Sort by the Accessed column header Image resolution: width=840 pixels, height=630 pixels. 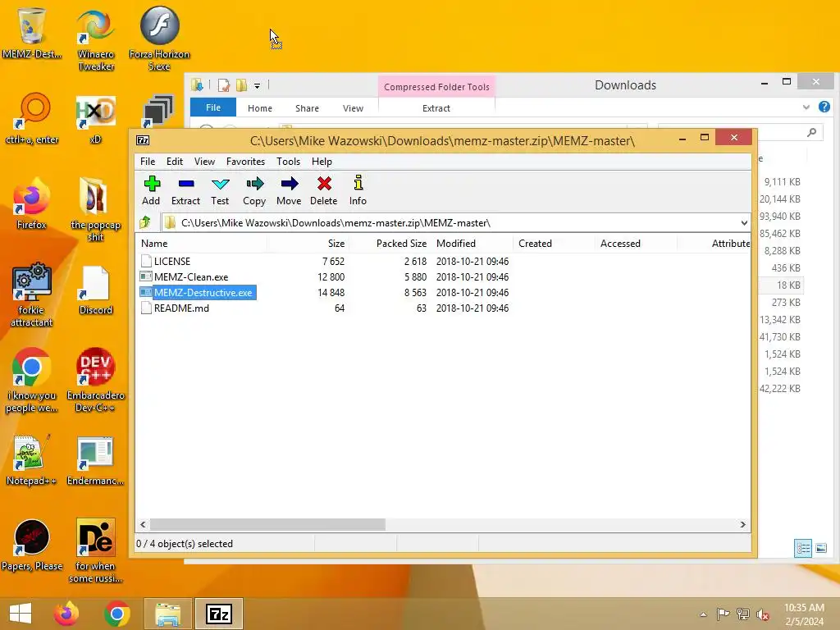(x=637, y=243)
